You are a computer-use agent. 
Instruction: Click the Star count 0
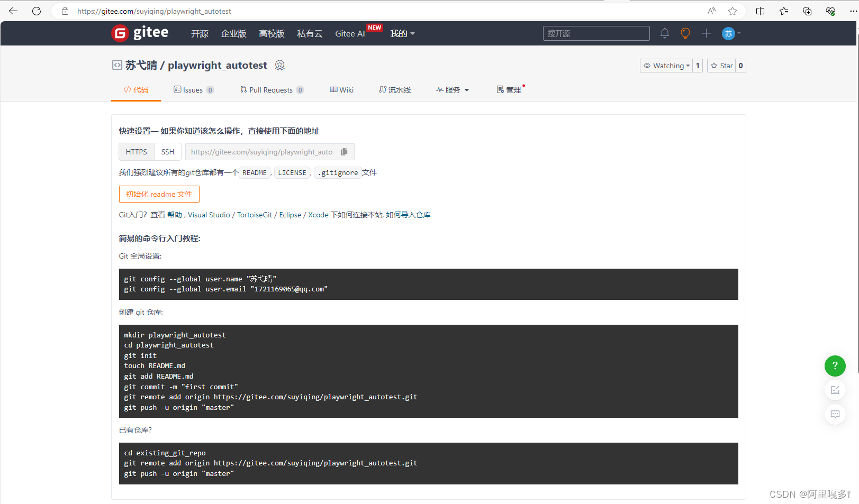pos(740,66)
